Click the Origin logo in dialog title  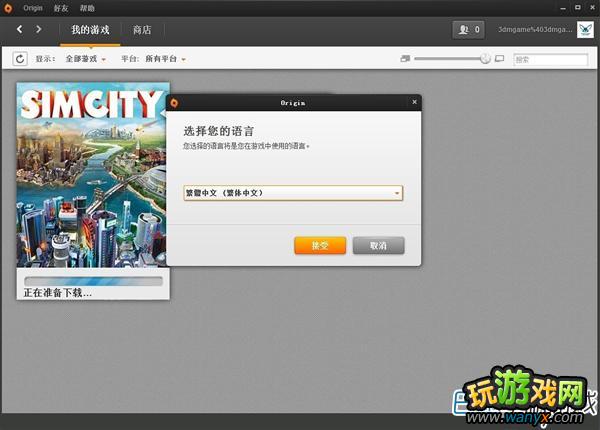coord(174,102)
